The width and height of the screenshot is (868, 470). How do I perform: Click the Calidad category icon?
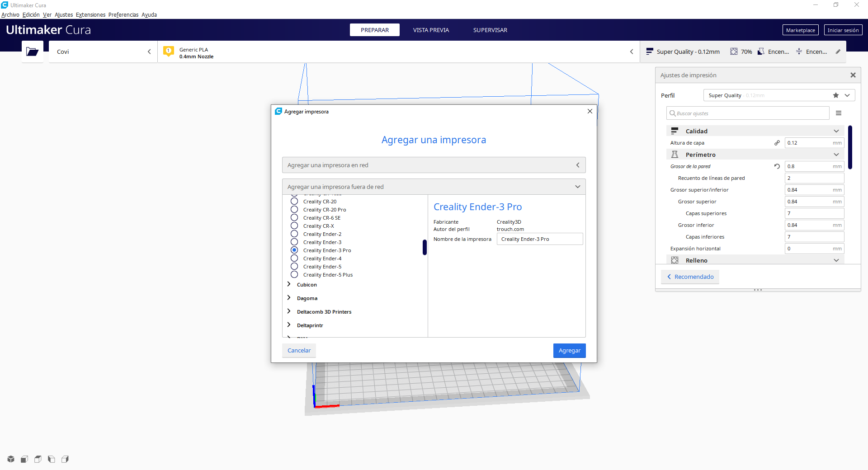pyautogui.click(x=675, y=131)
